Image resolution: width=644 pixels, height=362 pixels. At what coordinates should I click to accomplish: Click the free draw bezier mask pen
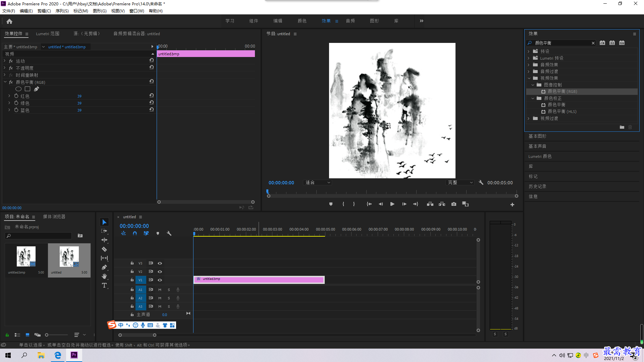[37, 89]
